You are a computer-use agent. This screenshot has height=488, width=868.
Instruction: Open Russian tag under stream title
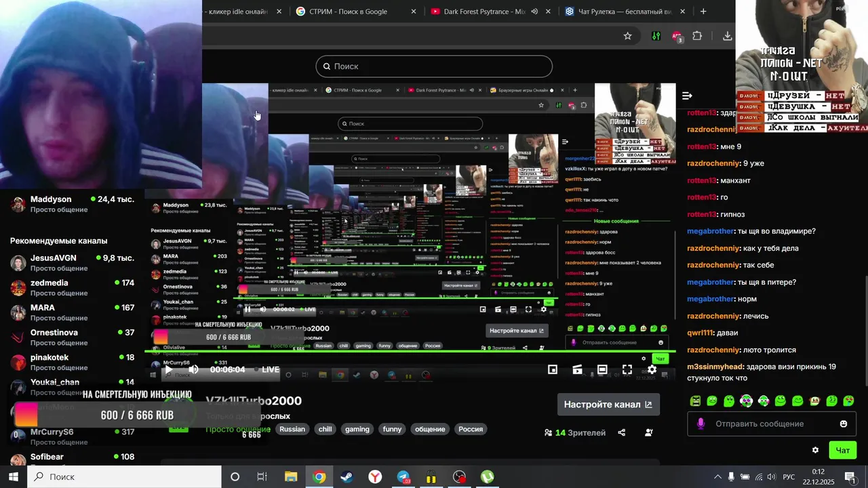[292, 429]
